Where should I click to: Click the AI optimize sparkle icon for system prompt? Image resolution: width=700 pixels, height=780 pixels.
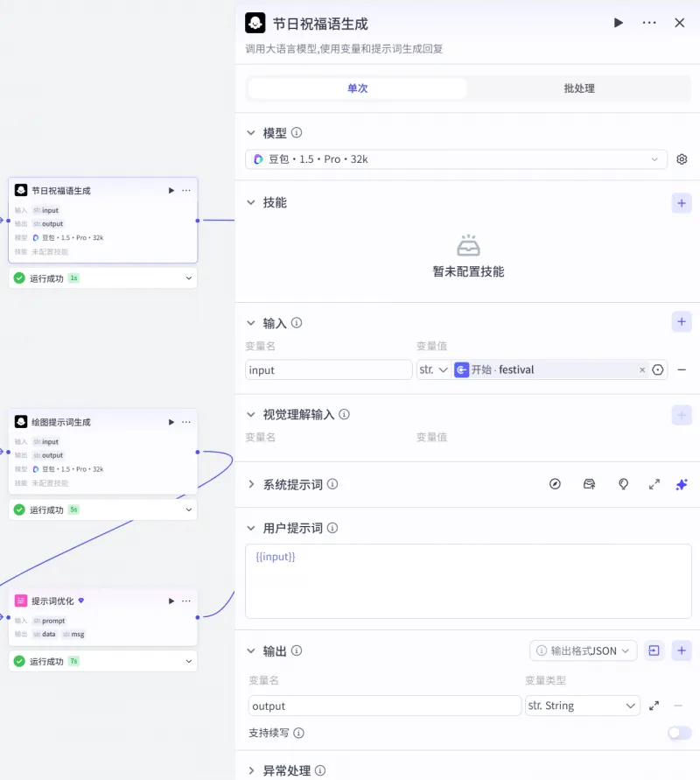[x=682, y=484]
